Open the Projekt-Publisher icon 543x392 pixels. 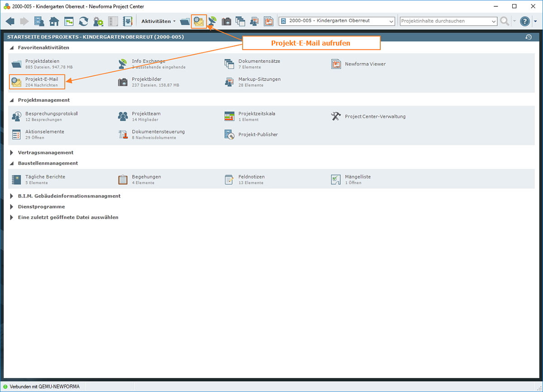(229, 134)
